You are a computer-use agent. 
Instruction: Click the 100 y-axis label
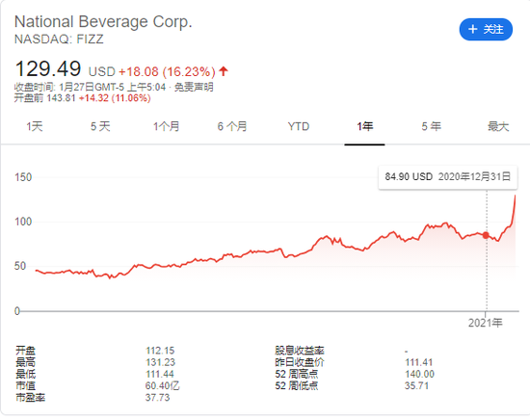[23, 222]
